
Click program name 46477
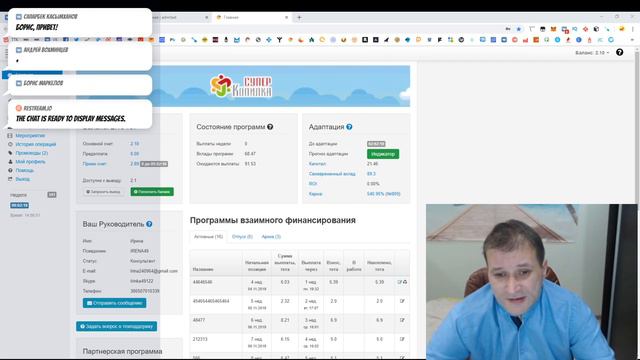click(199, 320)
